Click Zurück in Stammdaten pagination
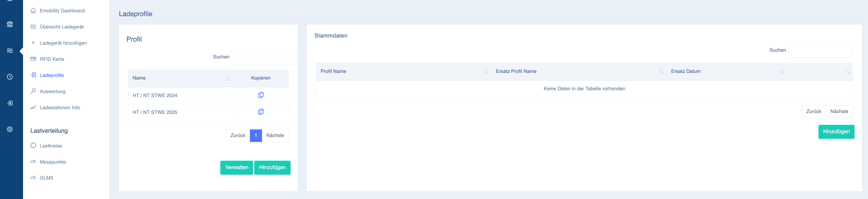Viewport: 868px width, 199px height. pyautogui.click(x=814, y=111)
